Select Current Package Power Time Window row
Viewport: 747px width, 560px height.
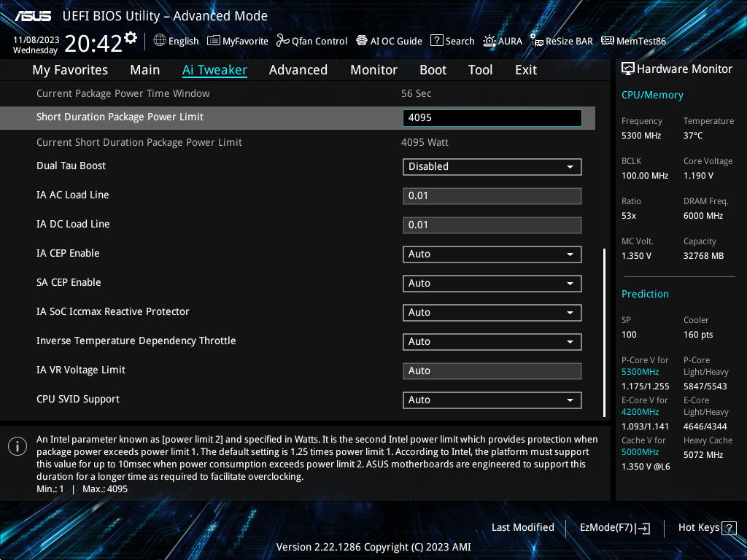298,94
